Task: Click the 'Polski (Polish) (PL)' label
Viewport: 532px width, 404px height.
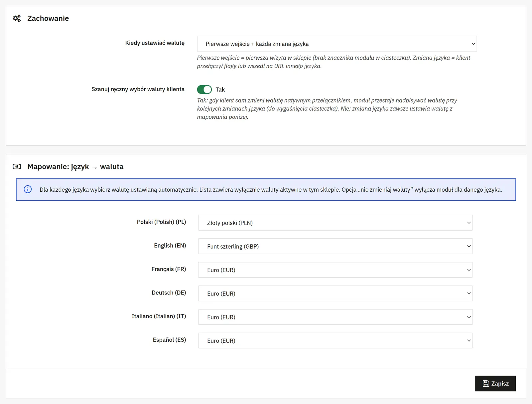Action: coord(162,222)
